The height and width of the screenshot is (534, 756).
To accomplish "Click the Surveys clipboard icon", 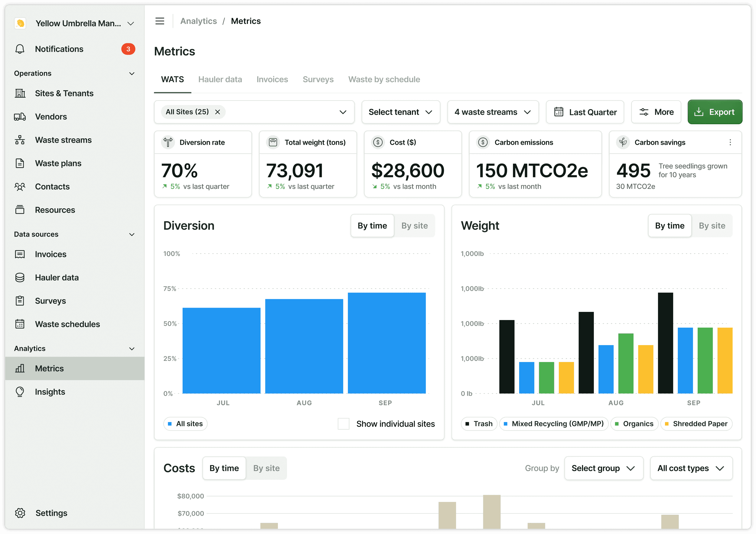I will click(20, 301).
